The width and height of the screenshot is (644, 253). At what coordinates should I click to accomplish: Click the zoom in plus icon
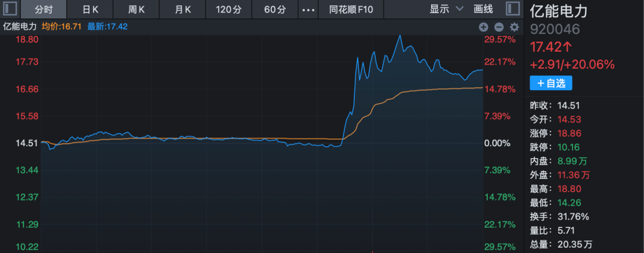[x=483, y=27]
